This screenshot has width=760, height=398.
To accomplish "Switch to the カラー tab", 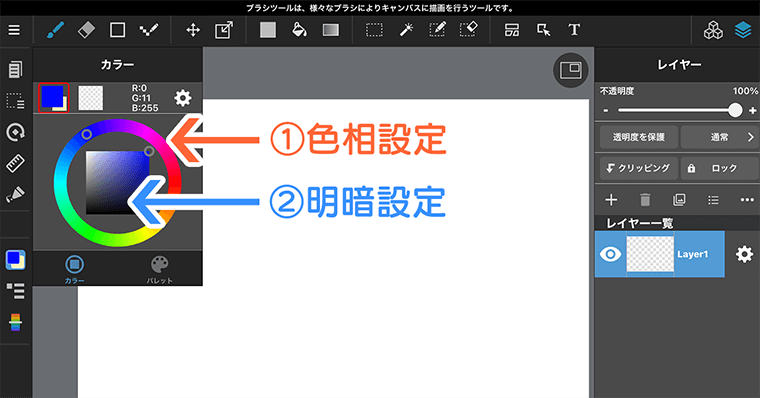I will click(x=74, y=269).
